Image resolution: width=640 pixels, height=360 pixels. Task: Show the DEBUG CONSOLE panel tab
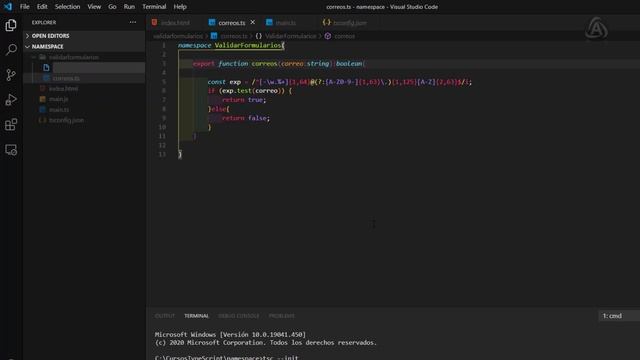coord(239,316)
